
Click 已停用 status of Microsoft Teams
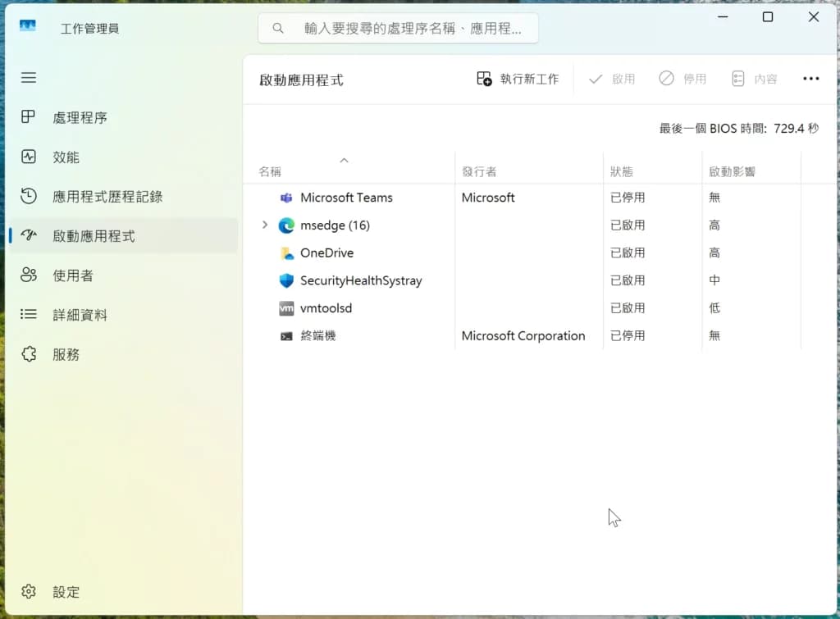[628, 198]
